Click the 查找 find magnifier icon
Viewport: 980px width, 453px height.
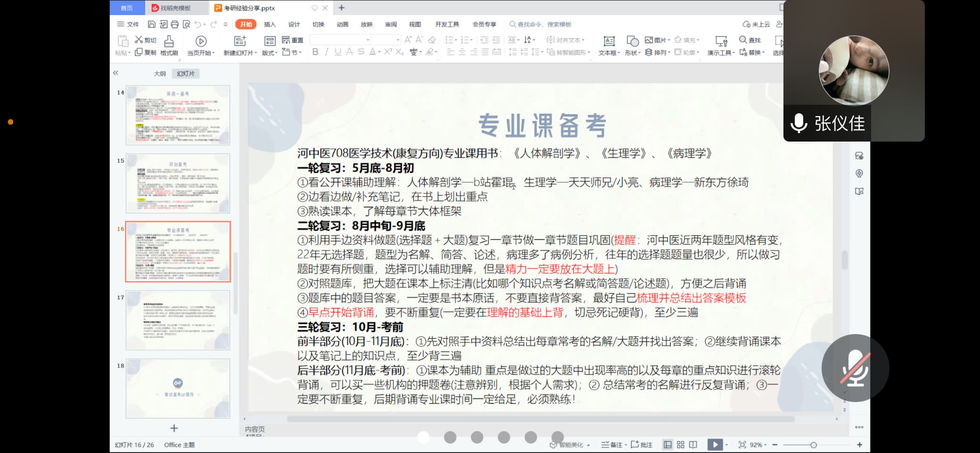(x=743, y=40)
